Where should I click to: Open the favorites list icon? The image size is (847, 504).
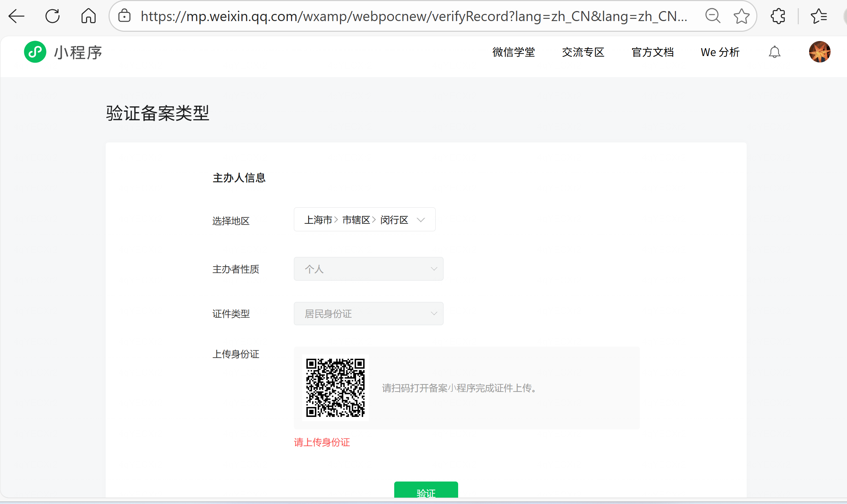pyautogui.click(x=818, y=16)
